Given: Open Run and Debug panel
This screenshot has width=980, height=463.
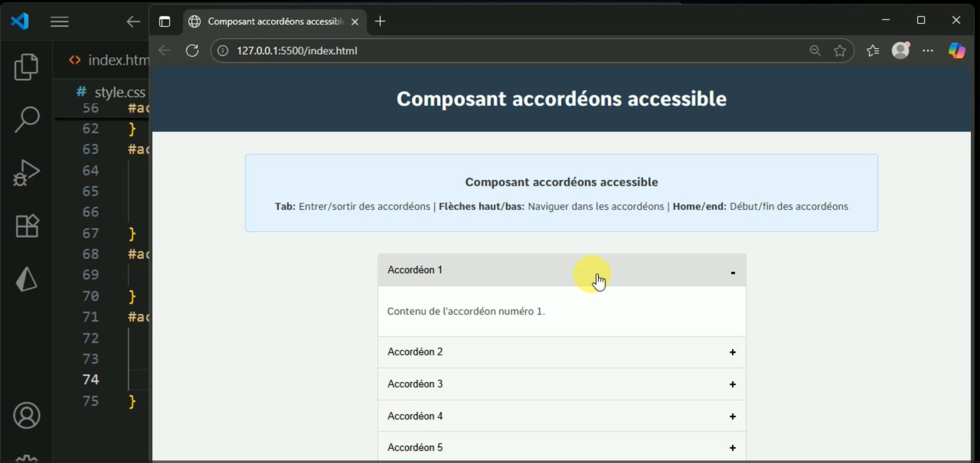Looking at the screenshot, I should pos(26,173).
